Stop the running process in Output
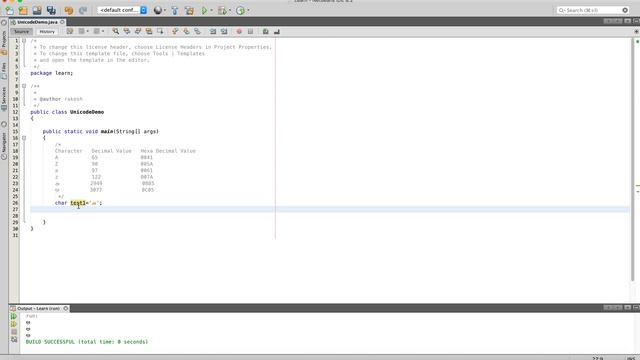Viewport: 640px width, 360px height. click(x=14, y=332)
